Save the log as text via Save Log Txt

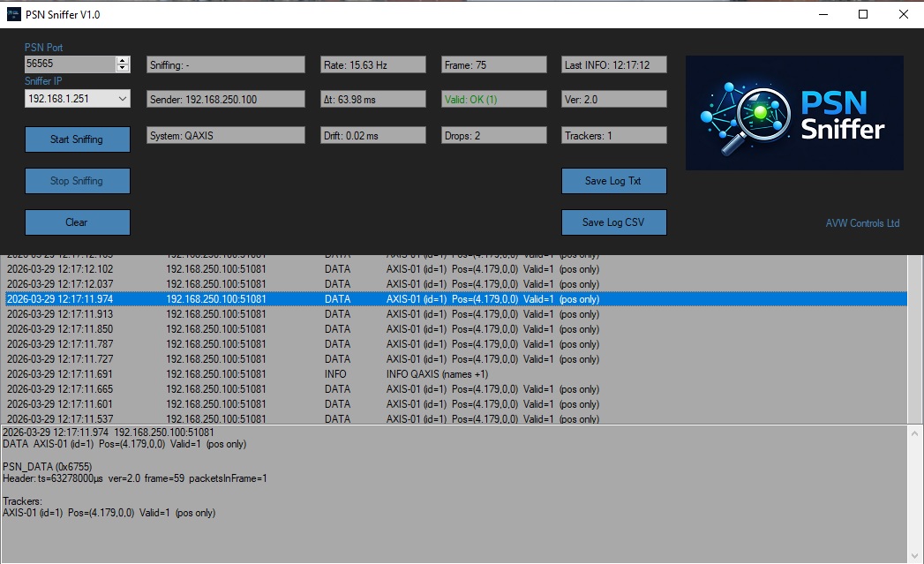(613, 180)
